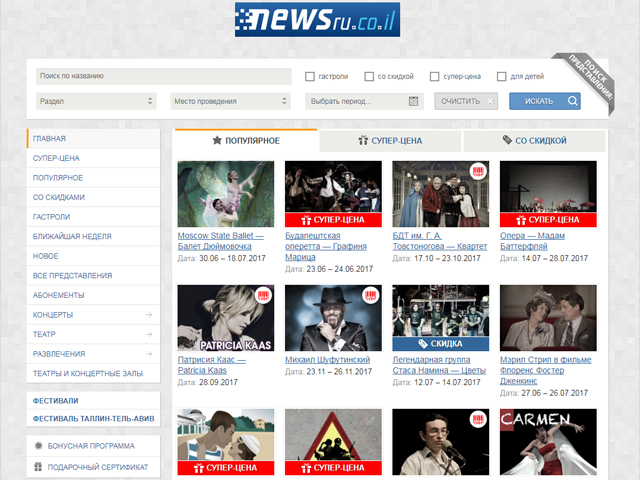Click the СУПЕР-ЦЕНА banner on the kissing couple poster

coord(226,468)
